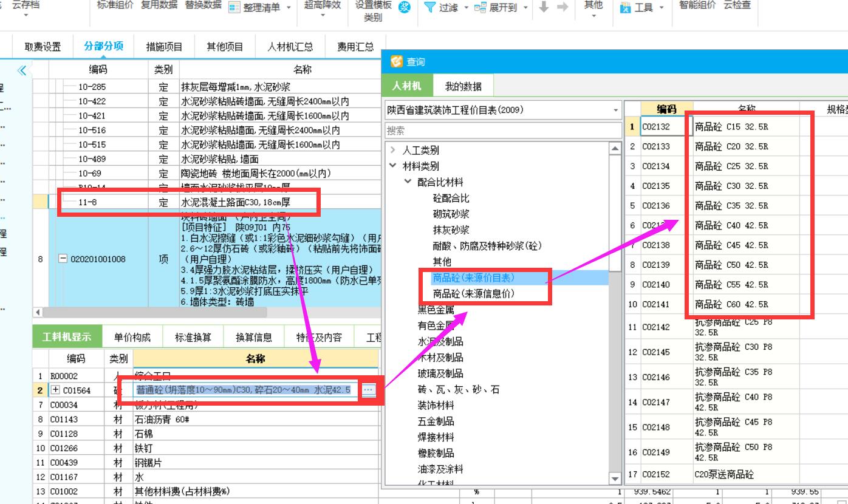848x504 pixels.
Task: Click 替换数据 toolbar button
Action: pyautogui.click(x=203, y=5)
